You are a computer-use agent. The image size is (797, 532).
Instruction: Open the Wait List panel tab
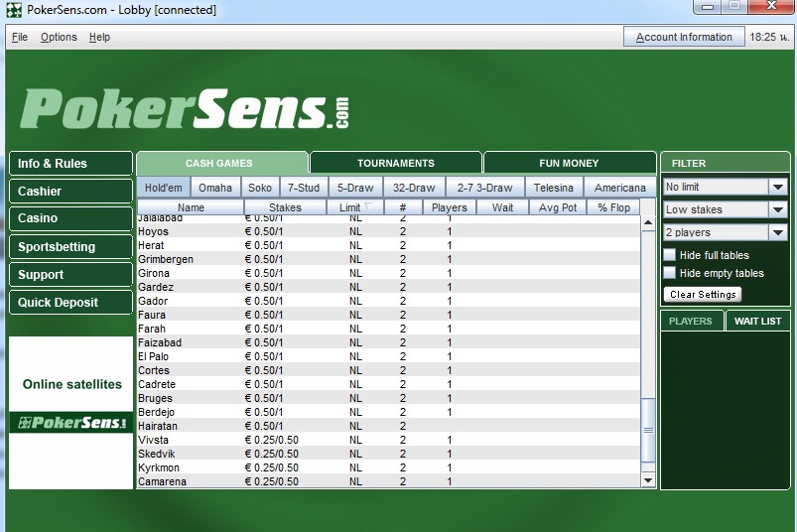tap(758, 322)
